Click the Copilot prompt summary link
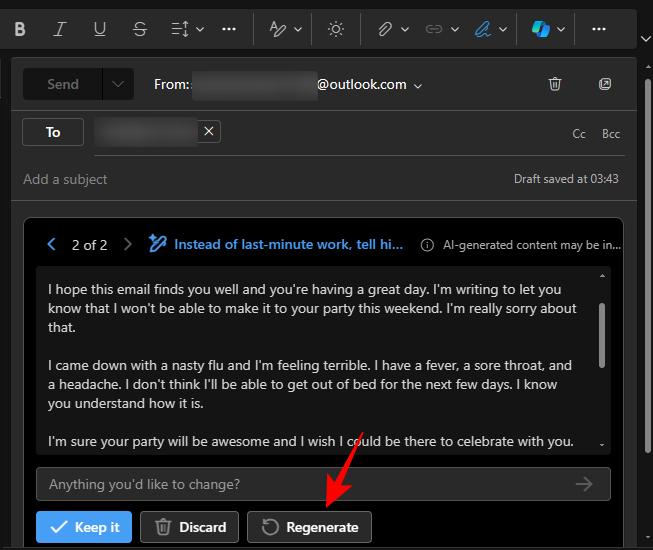The image size is (653, 550). tap(289, 244)
